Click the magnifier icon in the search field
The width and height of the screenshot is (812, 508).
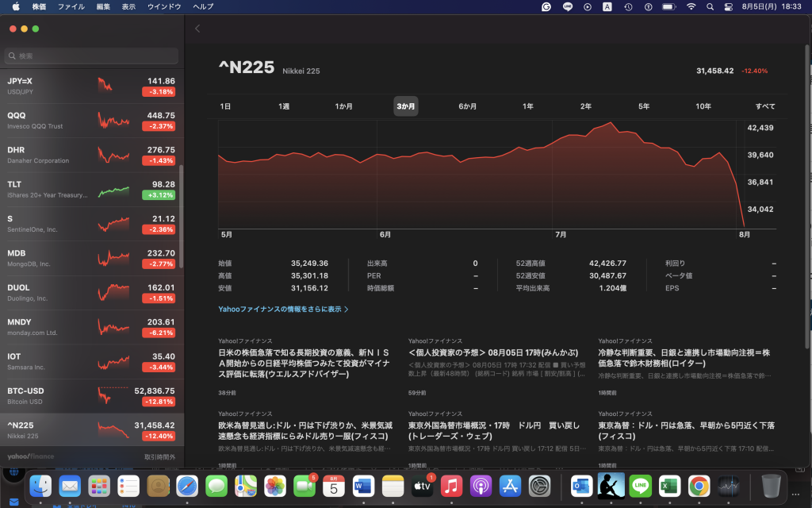click(13, 56)
